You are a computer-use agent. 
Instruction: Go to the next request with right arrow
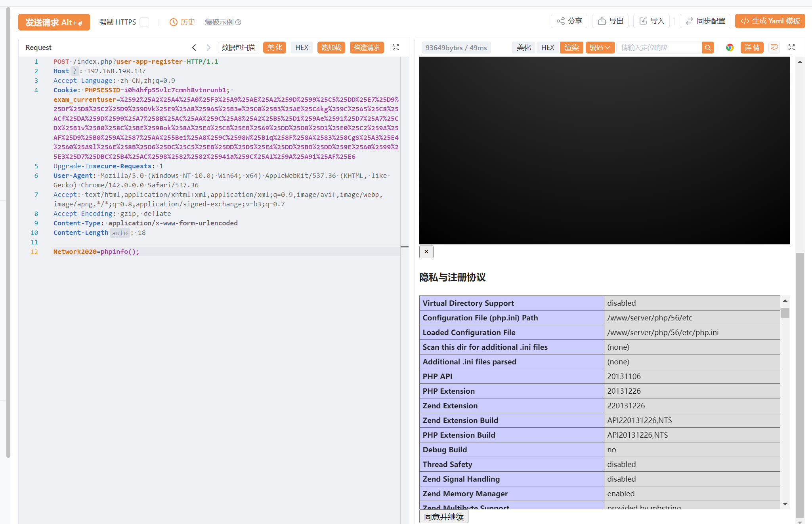point(208,48)
